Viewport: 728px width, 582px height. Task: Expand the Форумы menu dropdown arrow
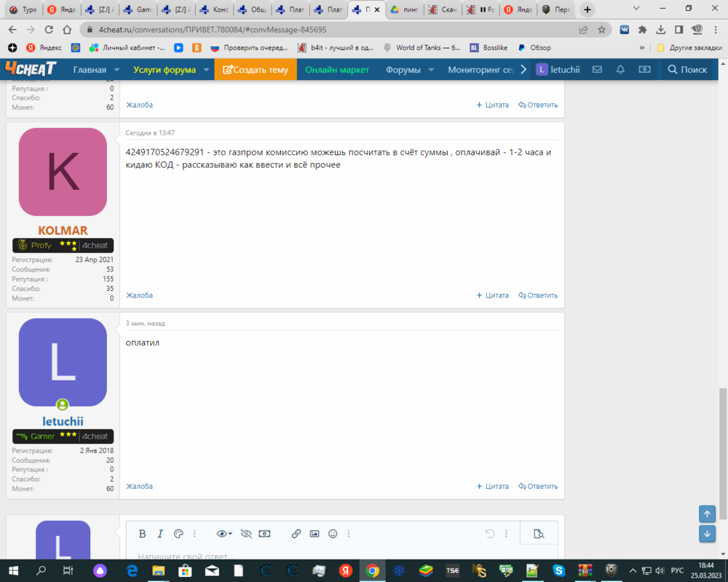tap(431, 70)
